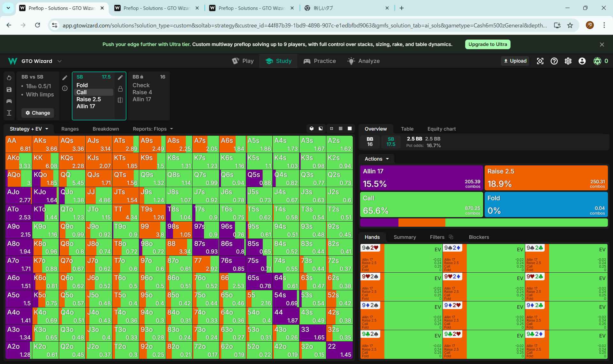Open the Strategy + EV dropdown
Viewport: 613px width, 364px height.
coord(29,129)
